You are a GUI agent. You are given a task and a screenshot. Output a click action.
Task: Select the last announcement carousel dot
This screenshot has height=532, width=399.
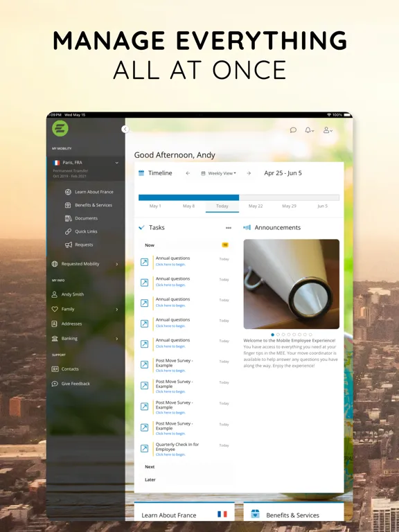point(310,335)
